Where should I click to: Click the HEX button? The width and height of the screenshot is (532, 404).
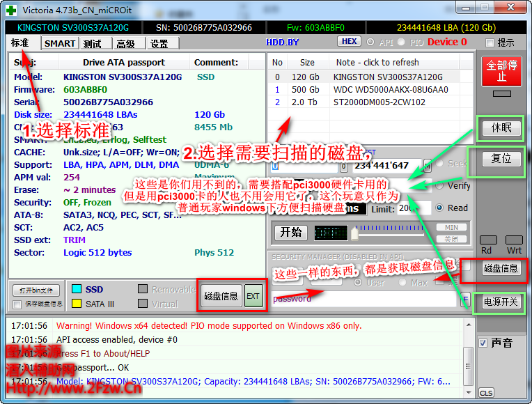(x=349, y=41)
